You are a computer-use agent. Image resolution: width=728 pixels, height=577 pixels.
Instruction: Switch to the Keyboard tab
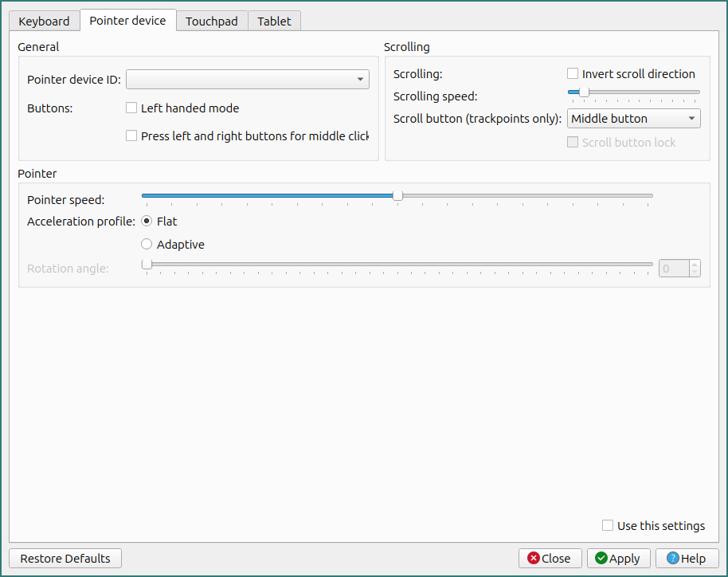coord(44,22)
